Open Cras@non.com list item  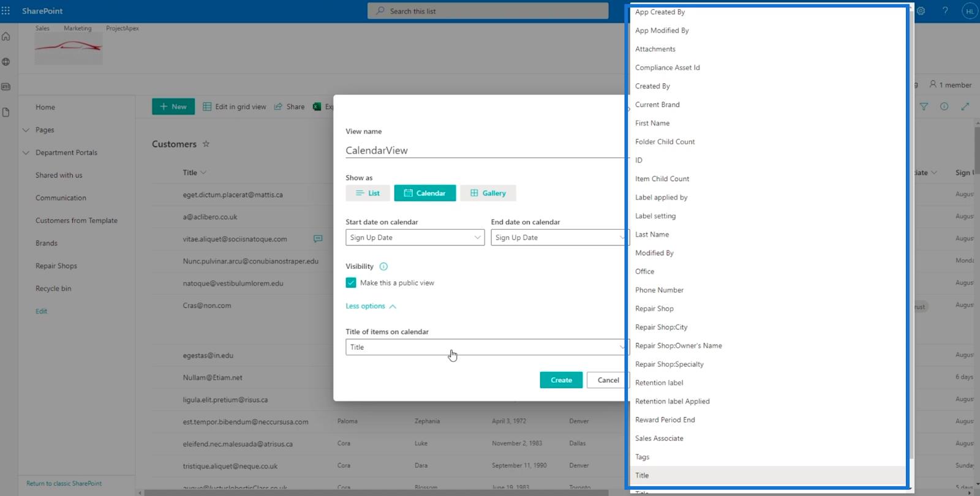(x=207, y=306)
